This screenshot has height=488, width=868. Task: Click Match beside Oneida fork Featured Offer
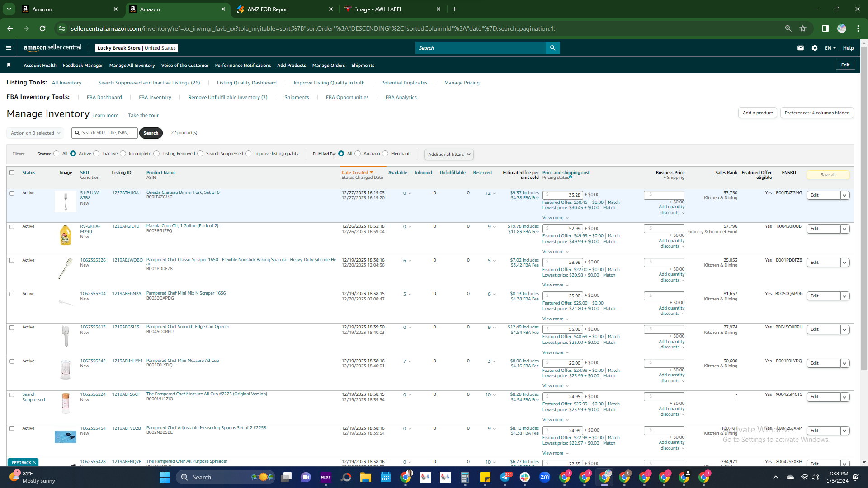pyautogui.click(x=613, y=202)
